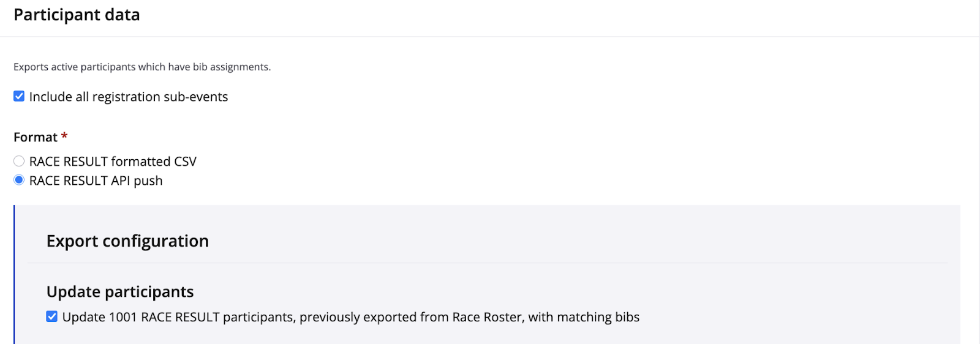This screenshot has width=980, height=344.
Task: Click the divider line below Participant data
Action: (x=489, y=37)
